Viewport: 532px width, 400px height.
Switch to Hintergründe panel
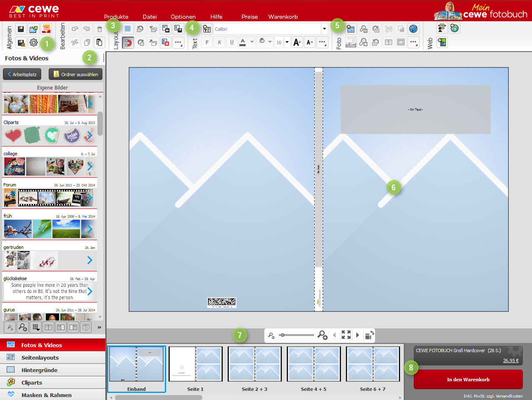point(53,370)
